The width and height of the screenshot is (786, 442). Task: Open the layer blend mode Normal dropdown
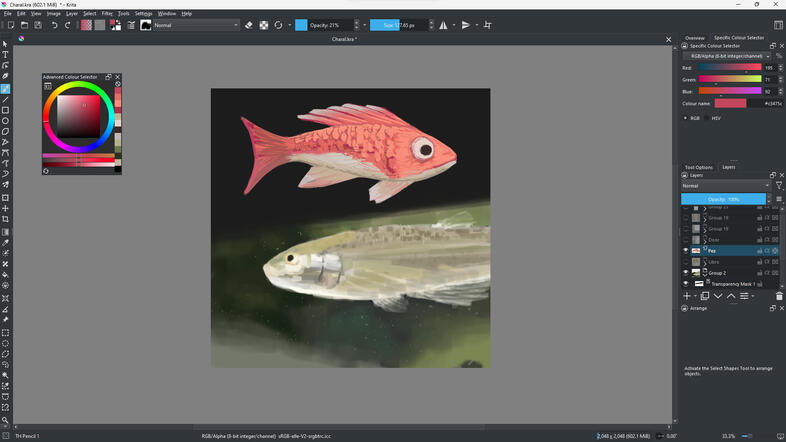[726, 186]
